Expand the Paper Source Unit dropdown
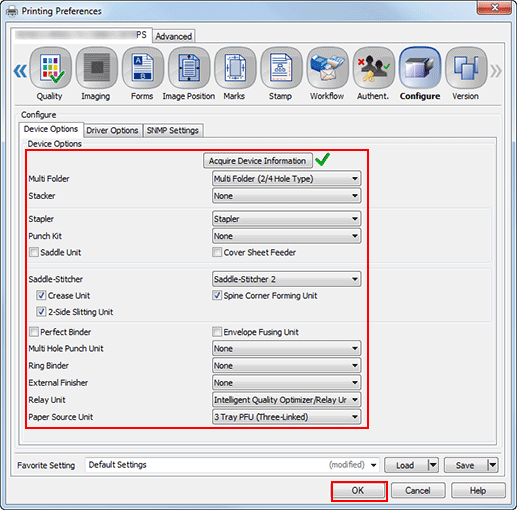The image size is (517, 510). pos(286,417)
